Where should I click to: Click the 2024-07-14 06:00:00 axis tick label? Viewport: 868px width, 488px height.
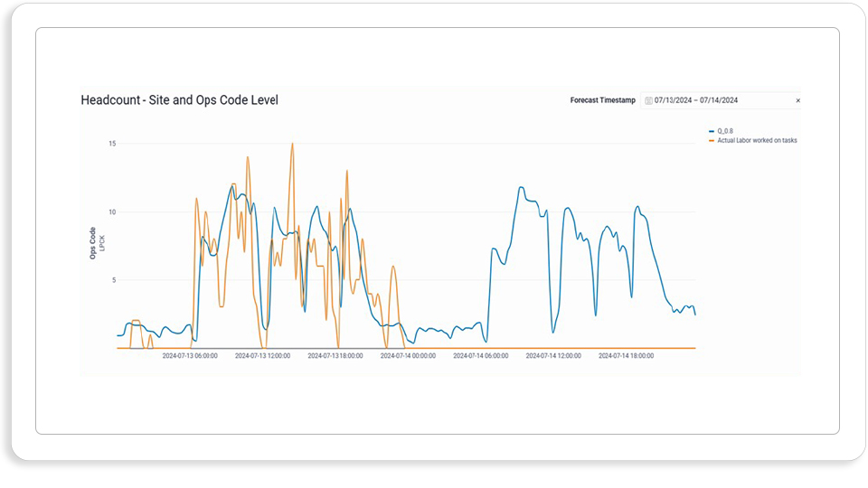tap(480, 356)
